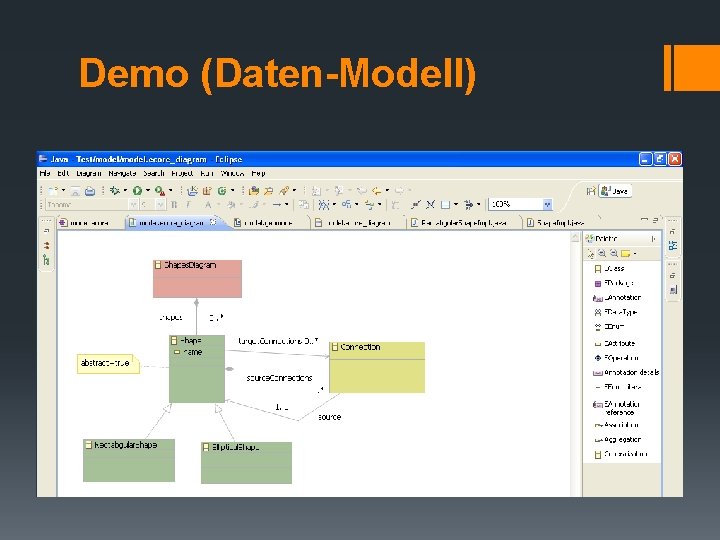This screenshot has height=540, width=720.
Task: Open the External Tools run icon
Action: pyautogui.click(x=159, y=191)
